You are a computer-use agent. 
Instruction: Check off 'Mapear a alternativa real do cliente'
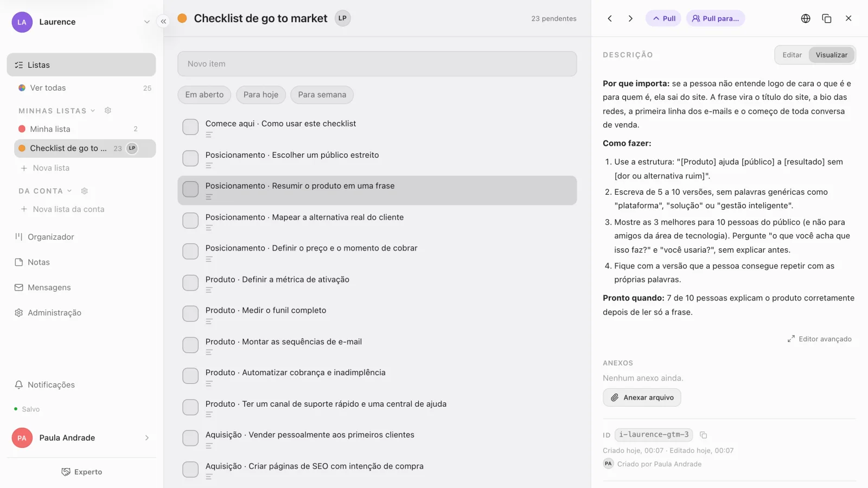pyautogui.click(x=190, y=221)
